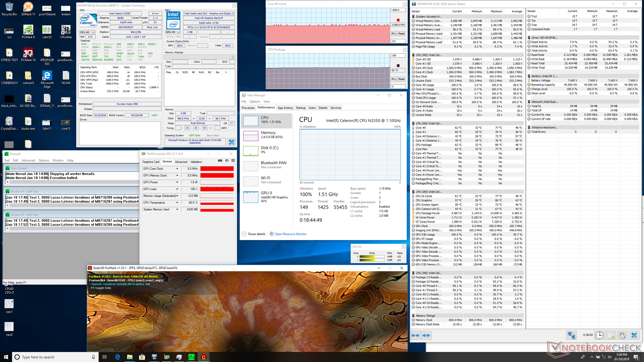This screenshot has height=362, width=644.
Task: Click HWiNFO logging start sheet icon
Action: [x=611, y=335]
